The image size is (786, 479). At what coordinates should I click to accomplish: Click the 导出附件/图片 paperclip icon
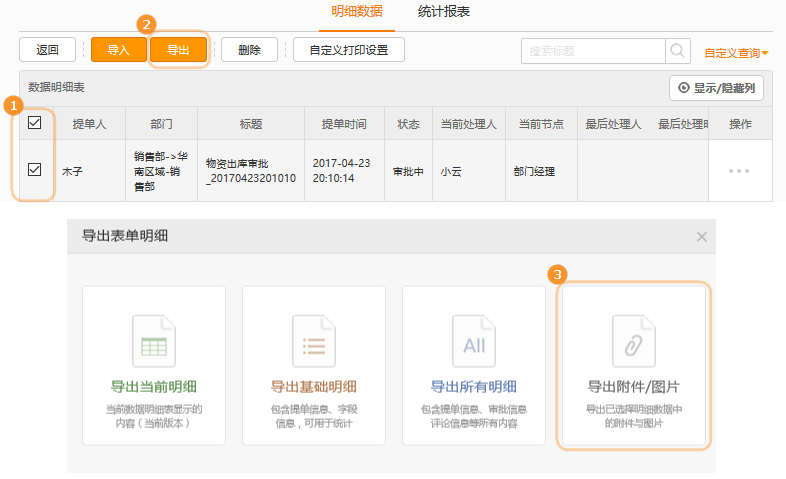634,342
